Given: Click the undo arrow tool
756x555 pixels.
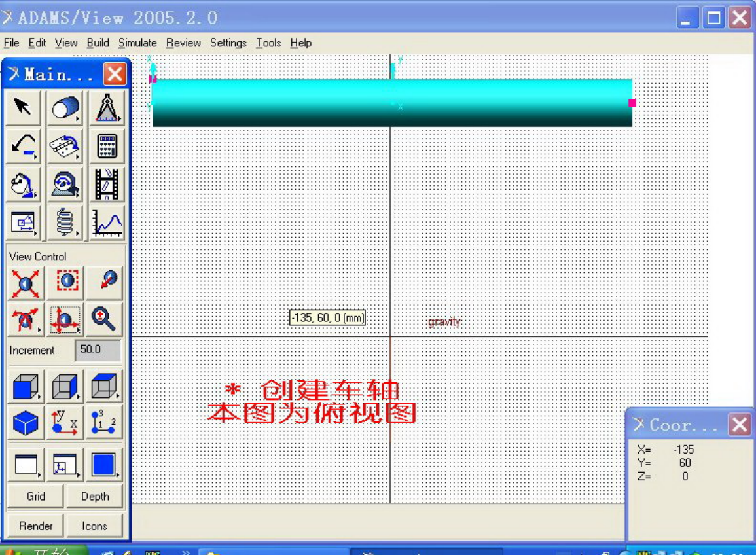Looking at the screenshot, I should click(x=23, y=145).
